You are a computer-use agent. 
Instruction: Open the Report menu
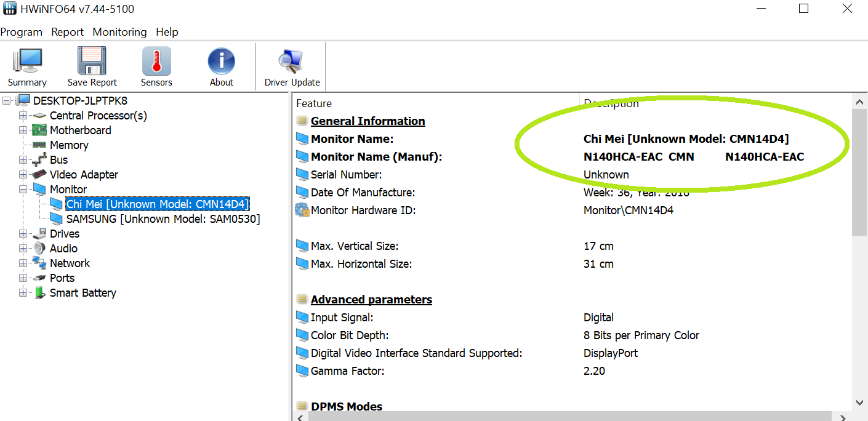pyautogui.click(x=67, y=32)
